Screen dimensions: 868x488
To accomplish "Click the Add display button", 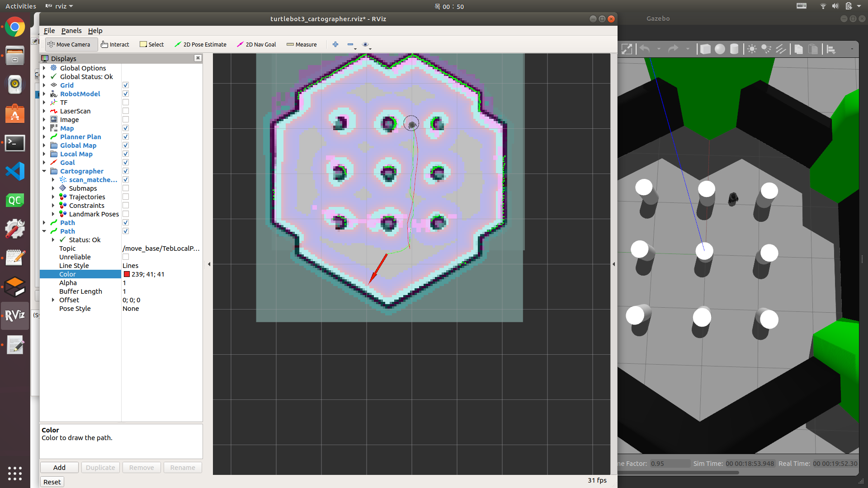I will [x=59, y=467].
